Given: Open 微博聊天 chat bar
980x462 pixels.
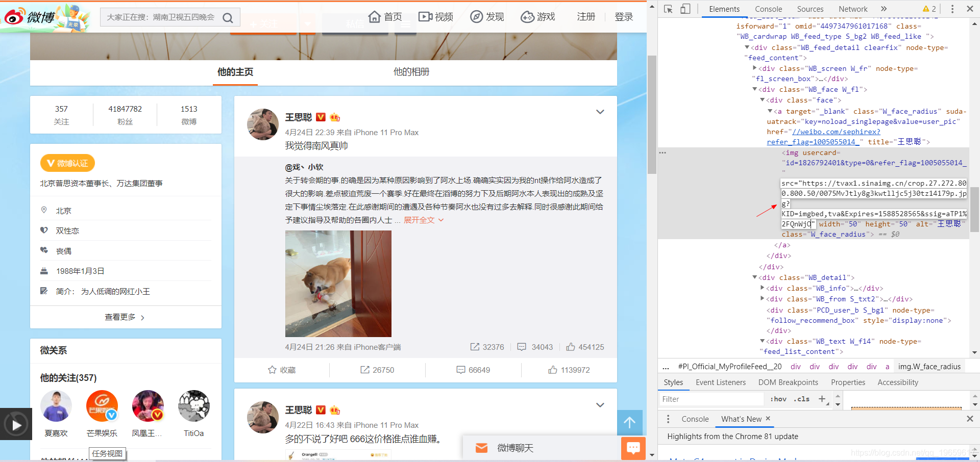Looking at the screenshot, I should point(542,448).
